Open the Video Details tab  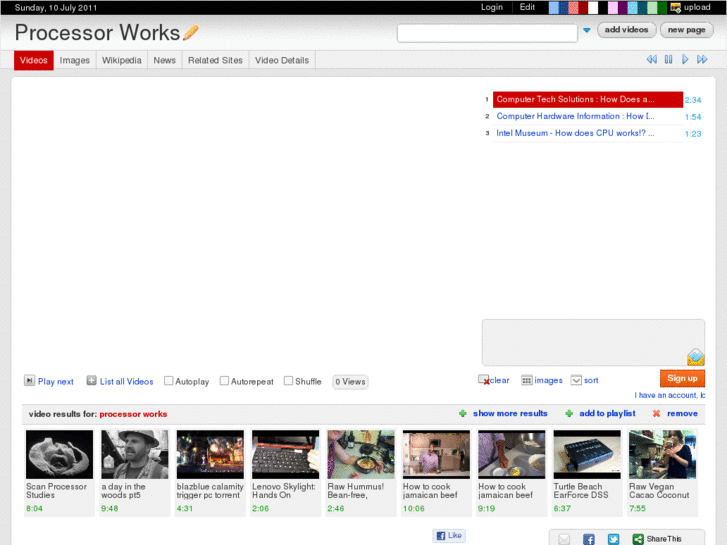click(281, 60)
